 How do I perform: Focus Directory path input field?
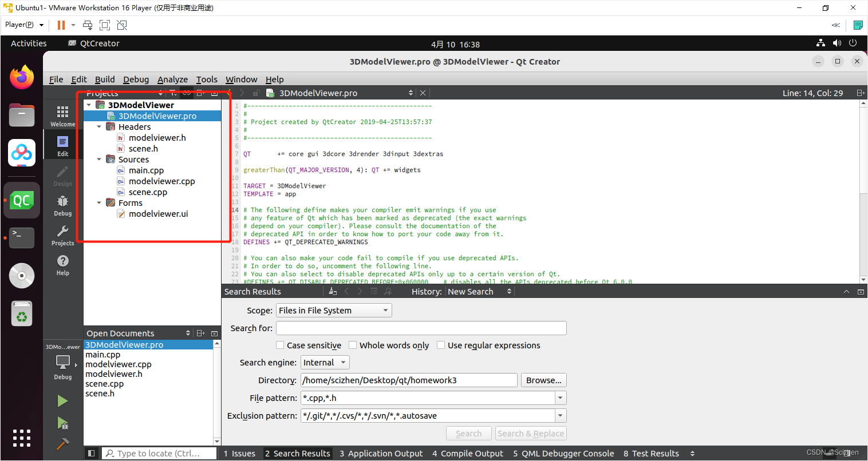[409, 380]
